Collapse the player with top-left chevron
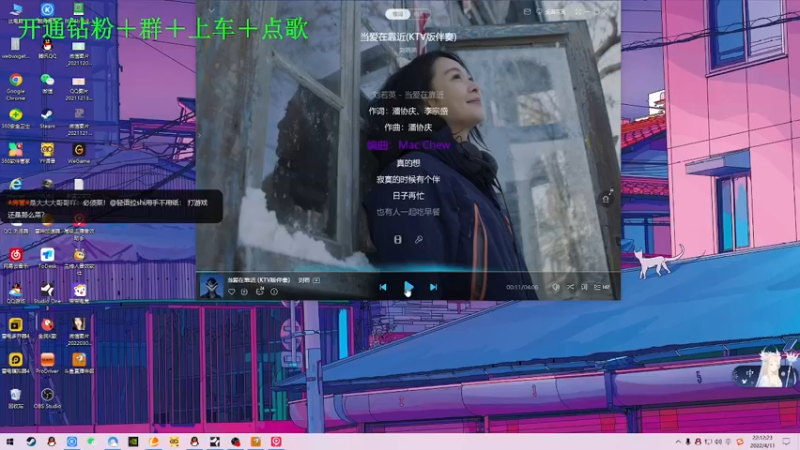The image size is (800, 450). click(x=211, y=10)
